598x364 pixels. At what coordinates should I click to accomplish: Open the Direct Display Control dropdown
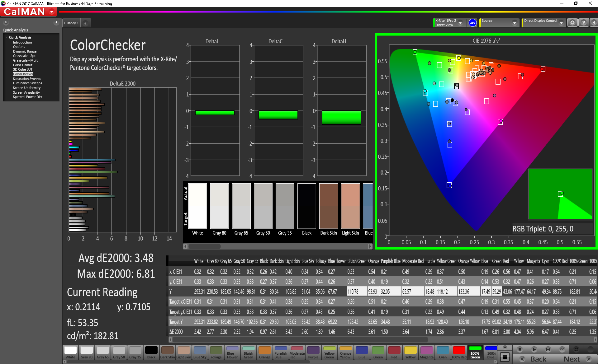point(561,23)
